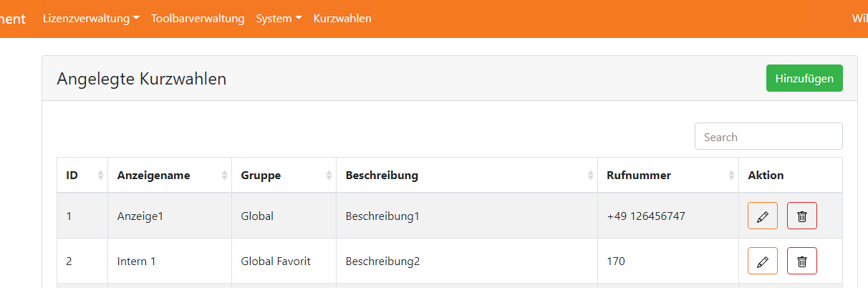The image size is (868, 288).
Task: Sort by Beschreibung column arrows
Action: click(590, 176)
